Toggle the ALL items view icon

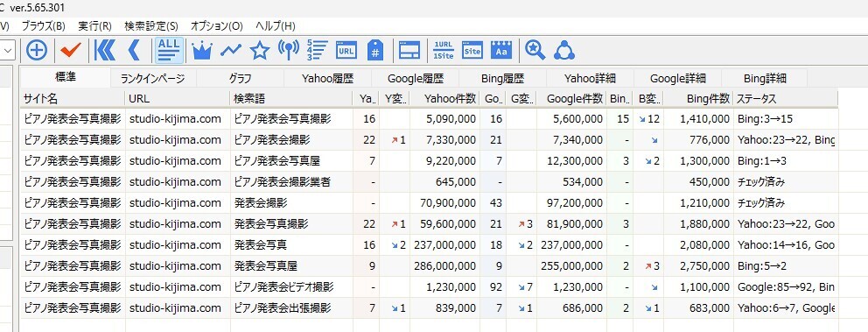[169, 50]
